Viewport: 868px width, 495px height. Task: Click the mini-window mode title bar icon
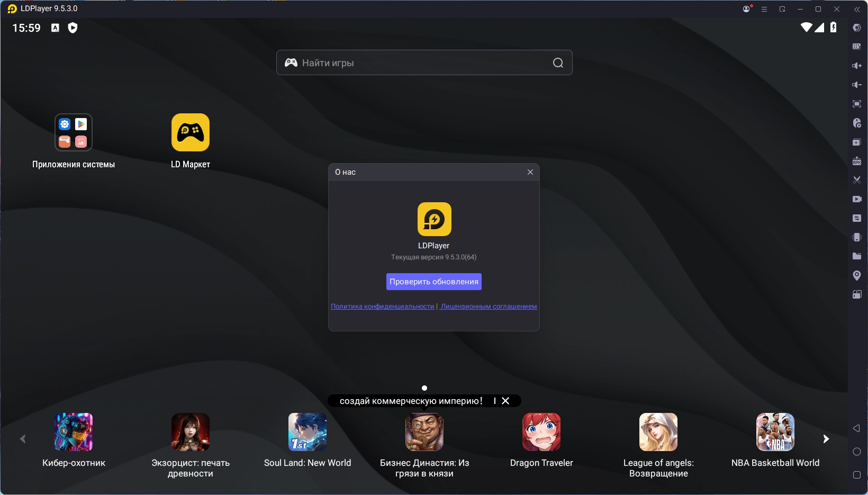[x=782, y=9]
